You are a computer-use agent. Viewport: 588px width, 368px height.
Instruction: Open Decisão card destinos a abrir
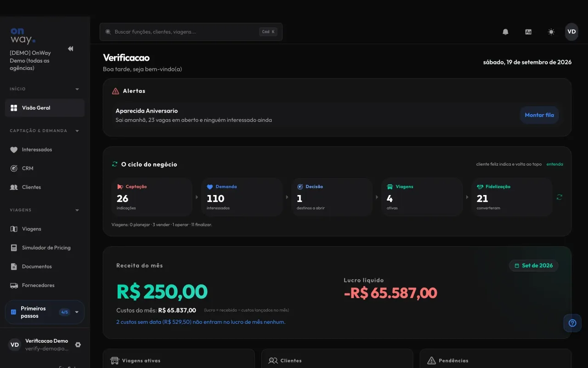[x=332, y=197]
